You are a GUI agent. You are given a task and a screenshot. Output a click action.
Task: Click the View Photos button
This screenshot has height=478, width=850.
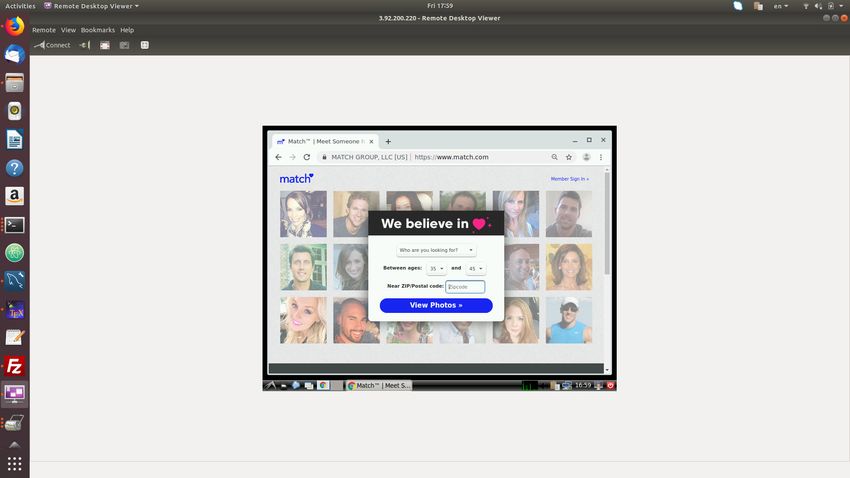tap(436, 306)
